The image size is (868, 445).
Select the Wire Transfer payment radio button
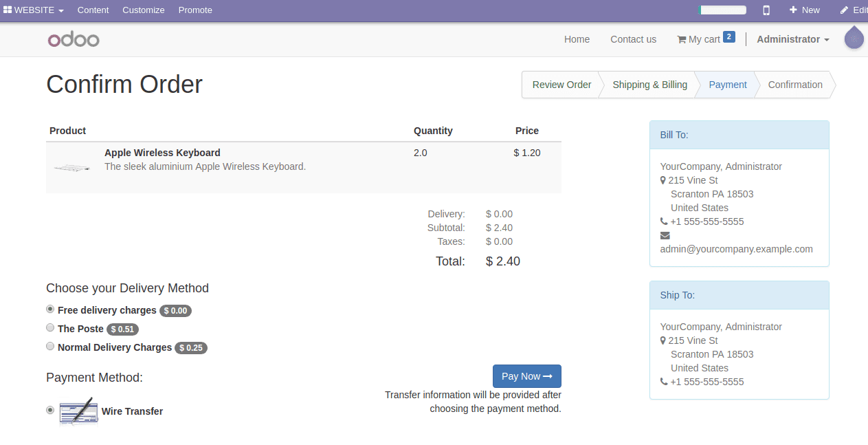(x=50, y=410)
